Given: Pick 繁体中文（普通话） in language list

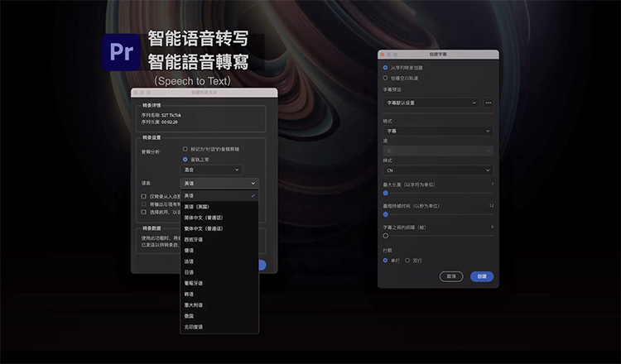Looking at the screenshot, I should pos(219,228).
